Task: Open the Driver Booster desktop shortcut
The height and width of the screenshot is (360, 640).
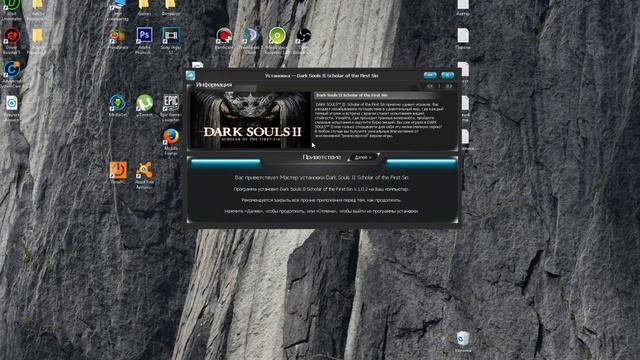Action: coord(11,41)
